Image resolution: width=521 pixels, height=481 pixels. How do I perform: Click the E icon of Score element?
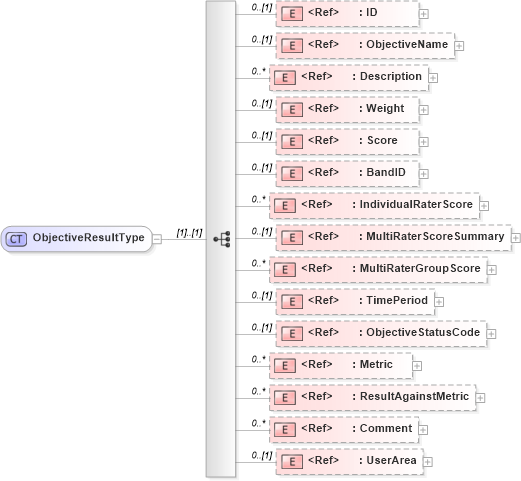coord(292,142)
